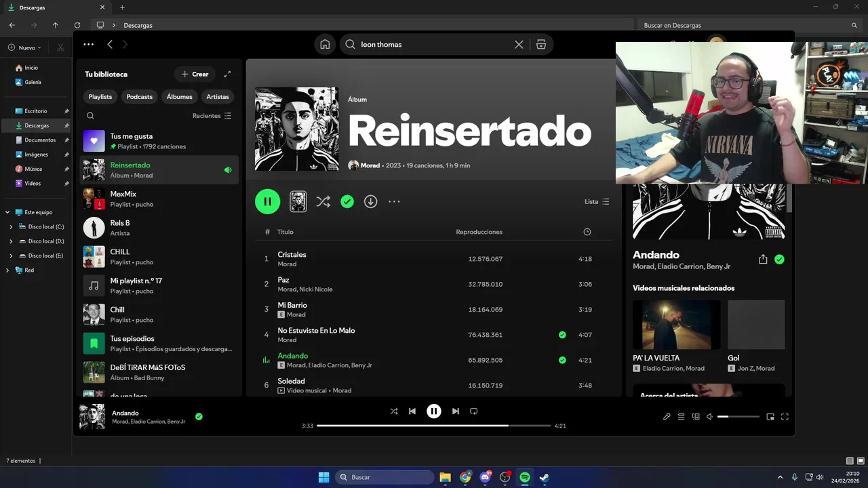Go back with Spotify's left chevron
This screenshot has height=488, width=868.
click(x=110, y=44)
